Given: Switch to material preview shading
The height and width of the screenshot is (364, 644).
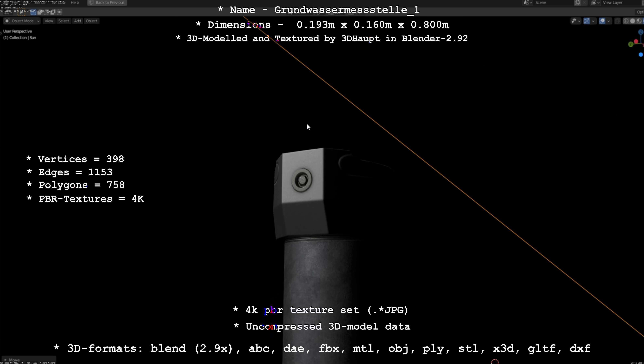Looking at the screenshot, I should point(639,21).
